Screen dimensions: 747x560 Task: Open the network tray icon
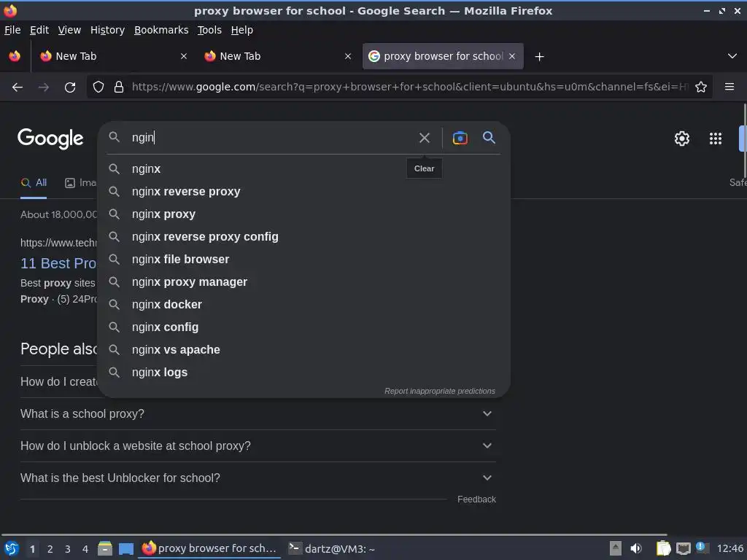[683, 548]
